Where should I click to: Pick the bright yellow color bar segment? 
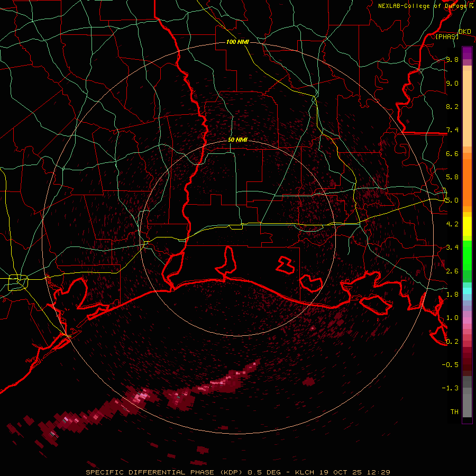pyautogui.click(x=467, y=226)
